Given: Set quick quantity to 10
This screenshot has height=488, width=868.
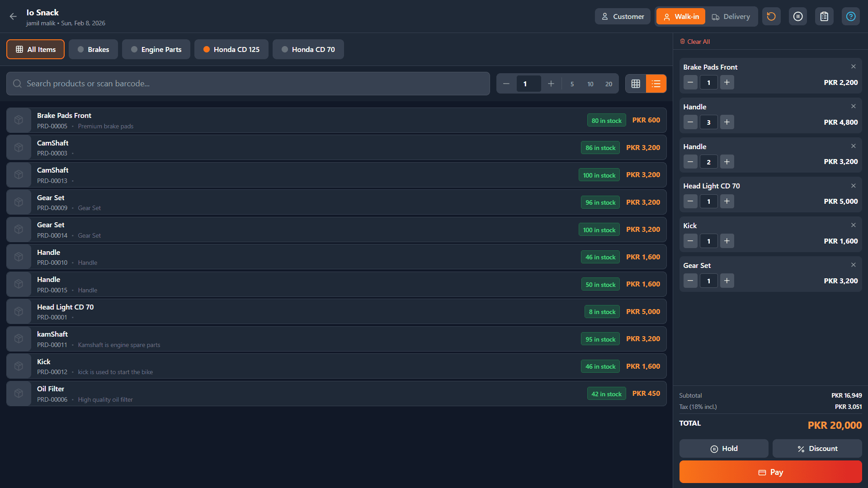Looking at the screenshot, I should tap(590, 84).
